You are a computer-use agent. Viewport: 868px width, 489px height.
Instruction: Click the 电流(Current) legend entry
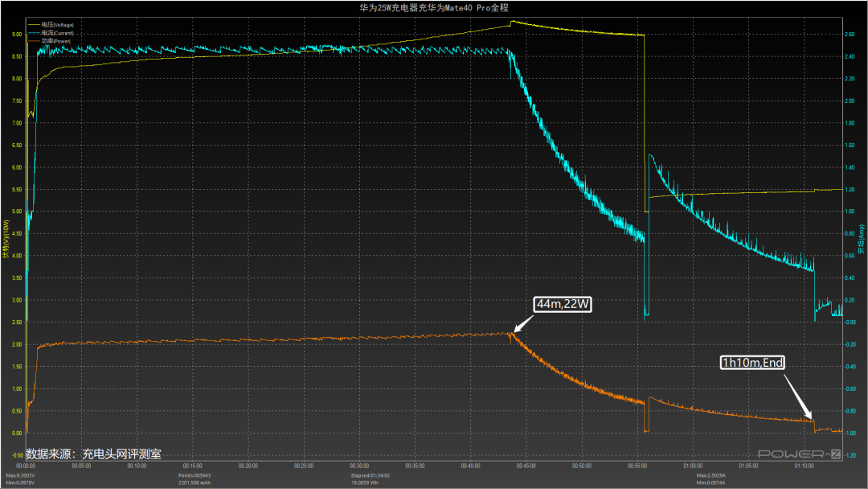pos(58,33)
